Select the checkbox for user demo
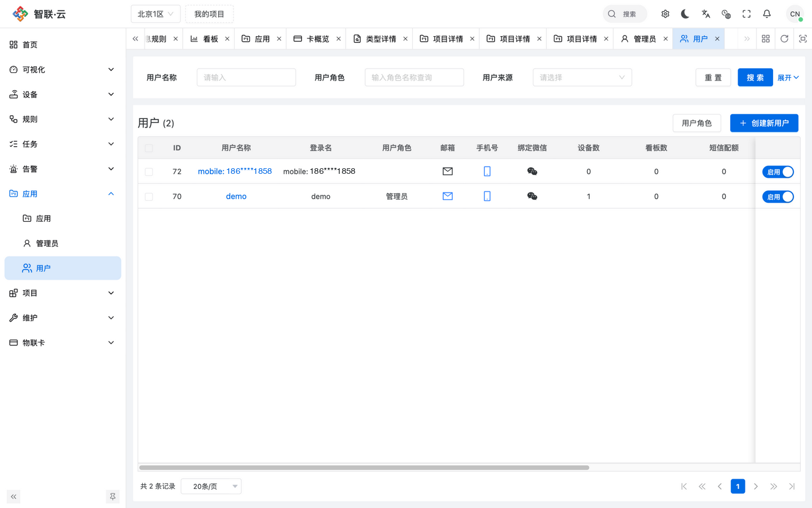Viewport: 812px width, 508px height. (x=149, y=196)
